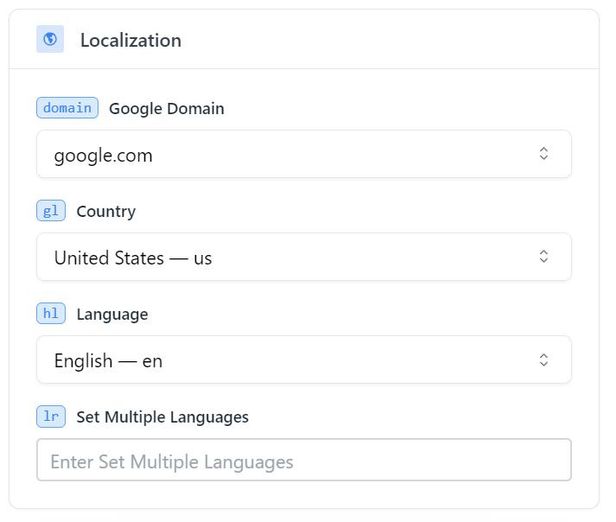Focus the Enter Set Multiple Languages input field
Image resolution: width=616 pixels, height=522 pixels.
click(304, 460)
